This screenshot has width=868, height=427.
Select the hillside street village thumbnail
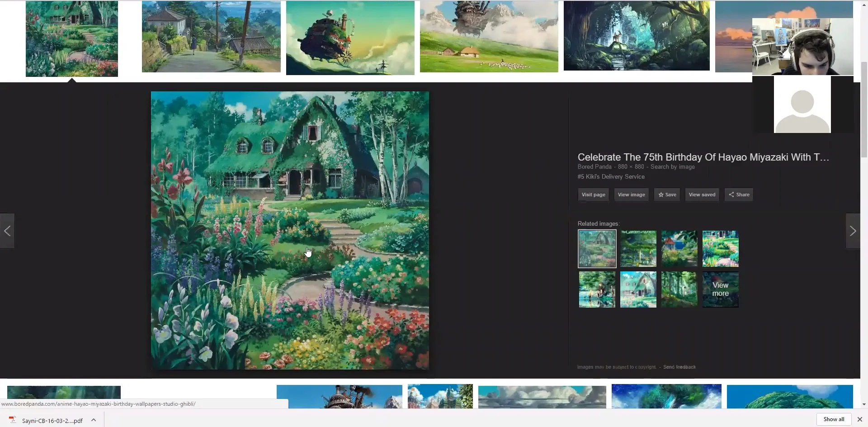coord(211,37)
